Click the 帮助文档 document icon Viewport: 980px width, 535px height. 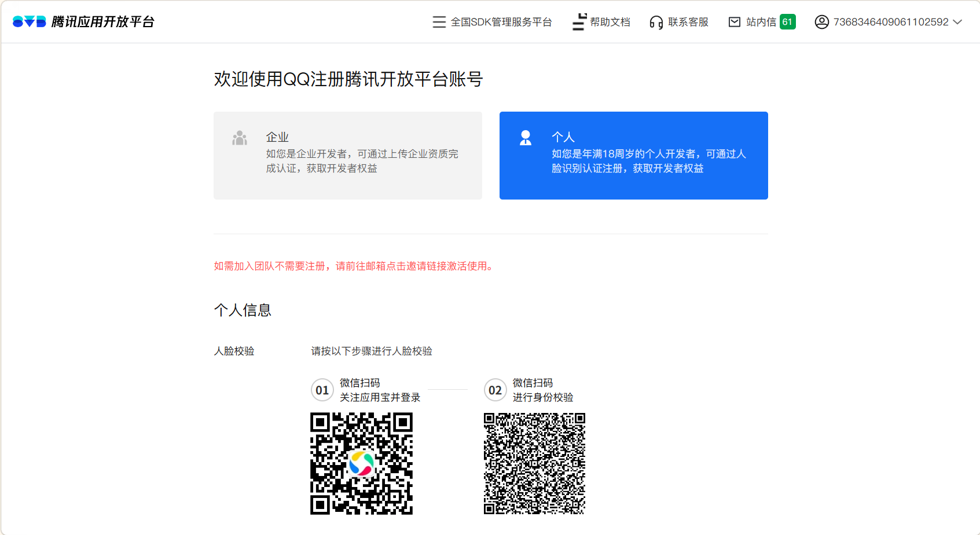click(579, 22)
